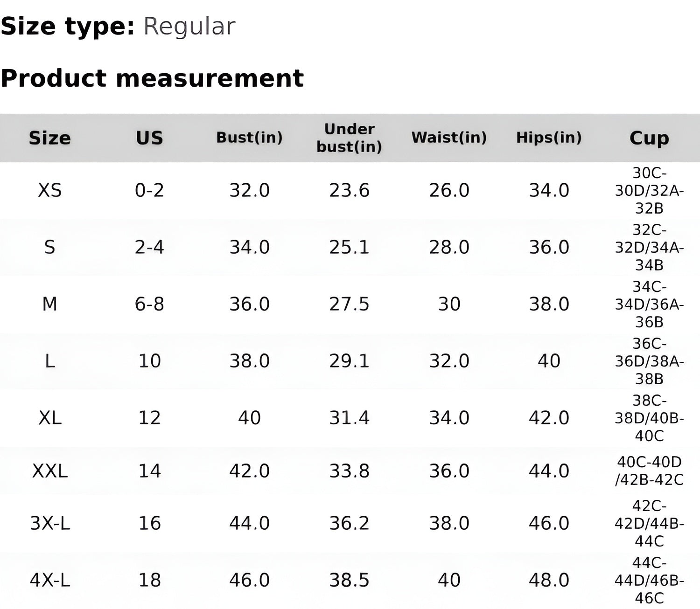Click the 40C-40D/42B-42C cup cell
Screen dimensions: 700x609
pyautogui.click(x=649, y=471)
